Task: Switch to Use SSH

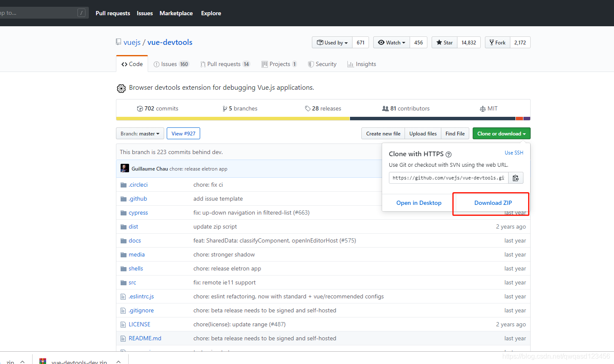Action: coord(514,153)
